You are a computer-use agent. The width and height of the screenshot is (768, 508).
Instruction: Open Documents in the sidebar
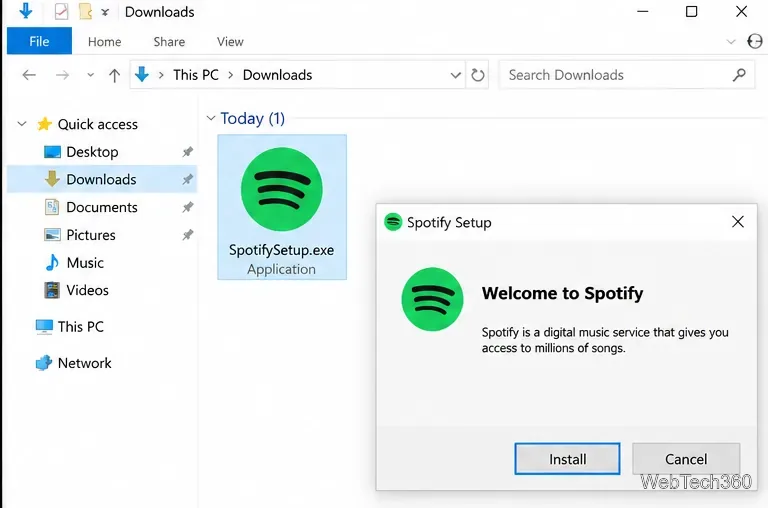(x=101, y=207)
